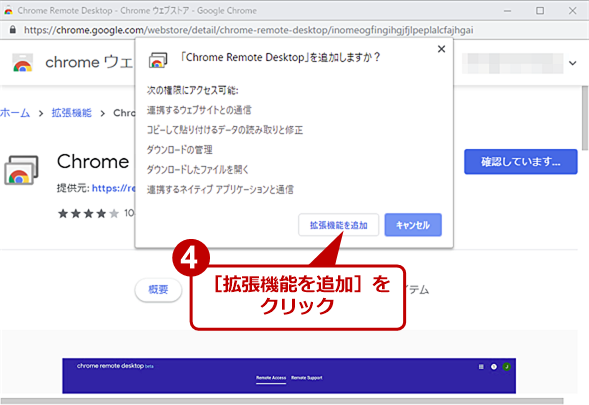Click the URL in the address bar
The image size is (589, 405).
tap(248, 30)
